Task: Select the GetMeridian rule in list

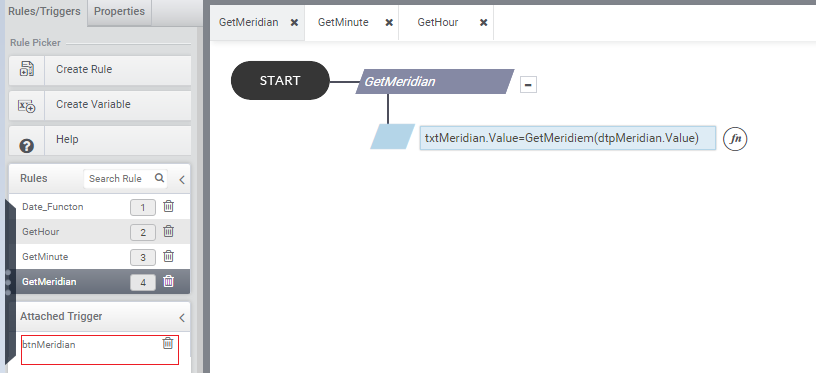Action: 49,281
